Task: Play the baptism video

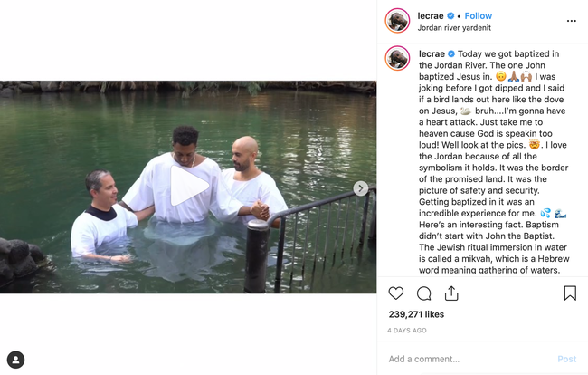Action: (189, 186)
